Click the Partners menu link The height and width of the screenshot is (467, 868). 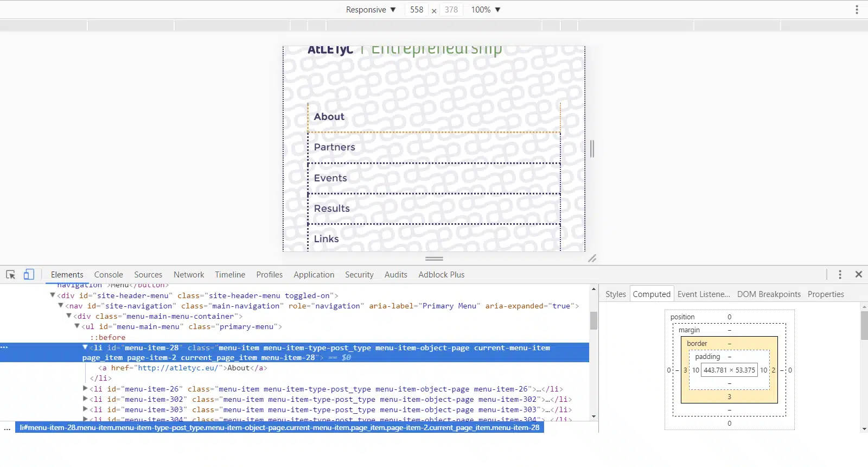[334, 147]
